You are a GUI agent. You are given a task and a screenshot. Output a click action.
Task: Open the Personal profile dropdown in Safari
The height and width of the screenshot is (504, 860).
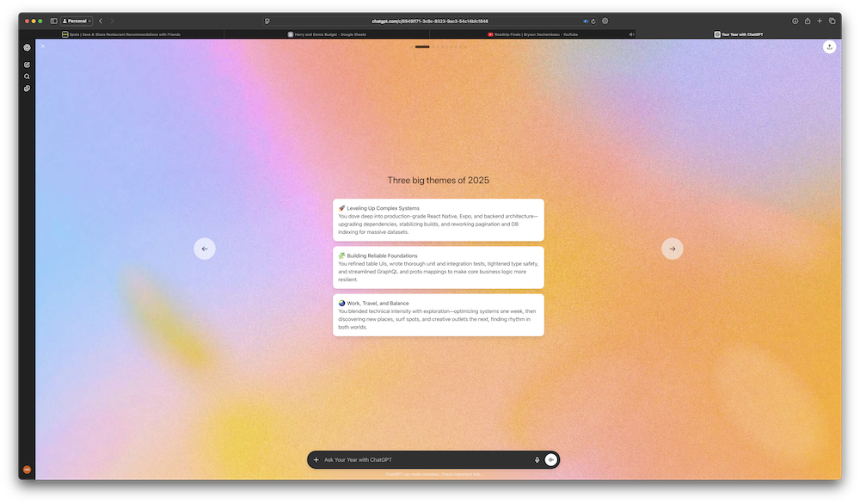(x=77, y=21)
